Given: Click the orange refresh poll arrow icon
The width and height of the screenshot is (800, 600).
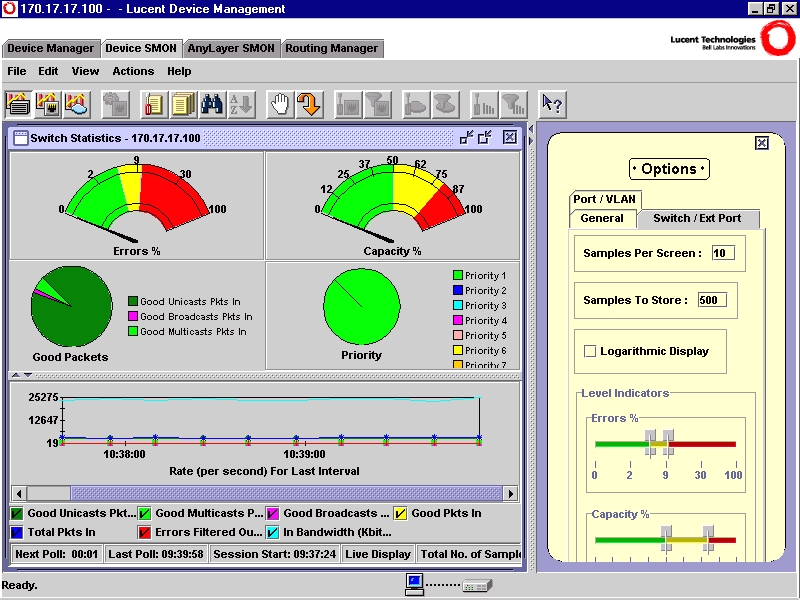Looking at the screenshot, I should click(x=308, y=103).
